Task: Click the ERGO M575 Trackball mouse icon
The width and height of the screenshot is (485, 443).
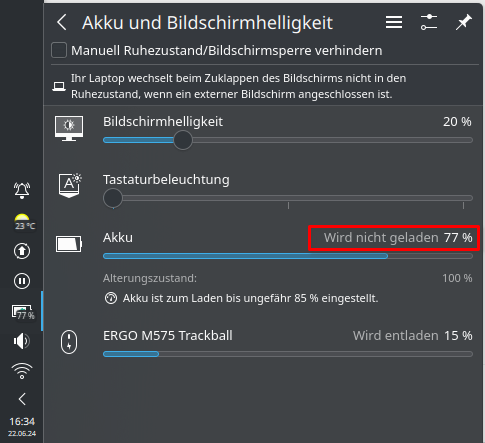Action: (69, 342)
